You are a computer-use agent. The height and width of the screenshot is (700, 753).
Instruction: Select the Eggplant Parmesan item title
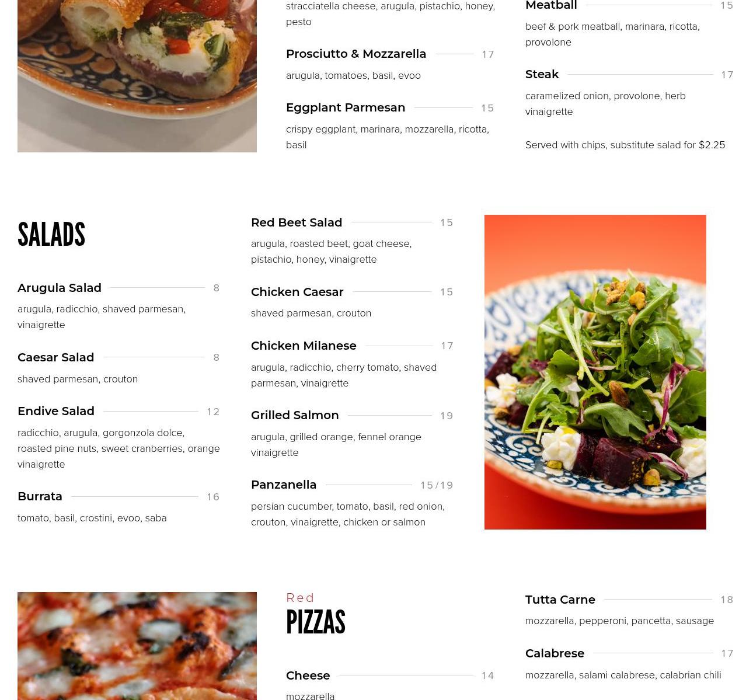[x=346, y=107]
